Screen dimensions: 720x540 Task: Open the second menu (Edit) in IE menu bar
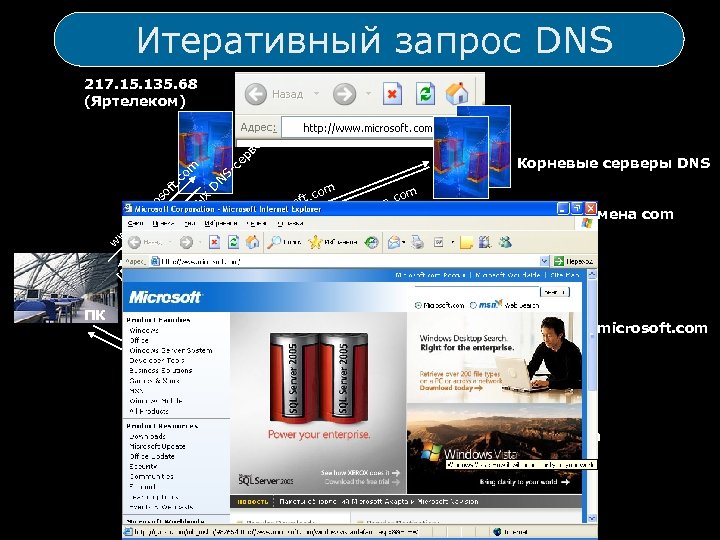[x=163, y=223]
